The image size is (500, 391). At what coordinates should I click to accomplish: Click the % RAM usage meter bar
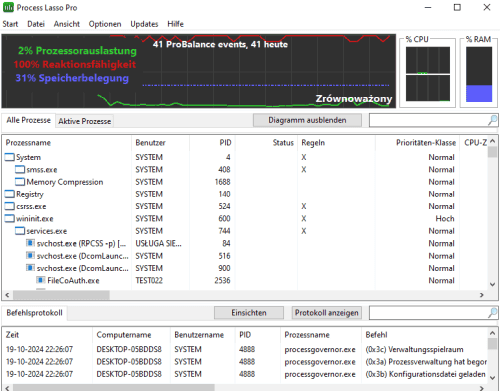479,74
